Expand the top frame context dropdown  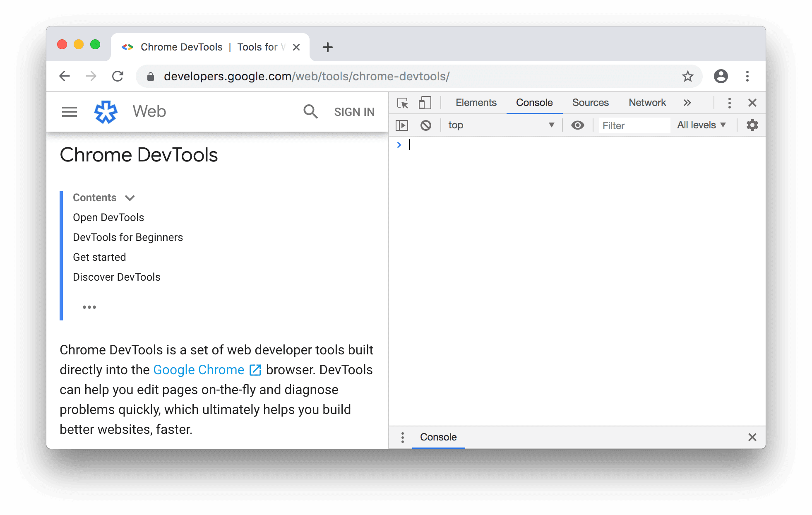pos(550,125)
